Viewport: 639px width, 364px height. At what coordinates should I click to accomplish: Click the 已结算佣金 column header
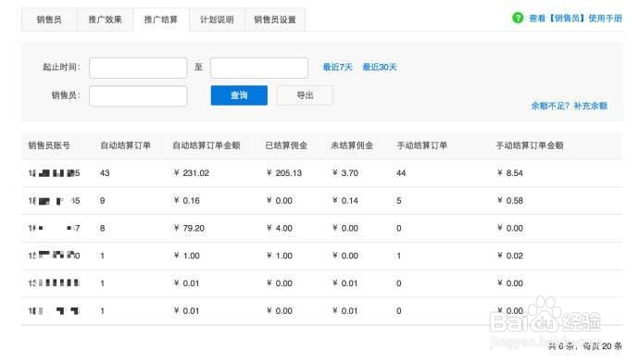(x=286, y=145)
